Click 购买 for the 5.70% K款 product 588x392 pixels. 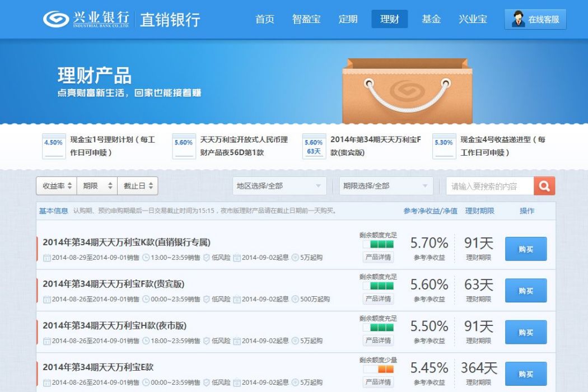point(526,249)
